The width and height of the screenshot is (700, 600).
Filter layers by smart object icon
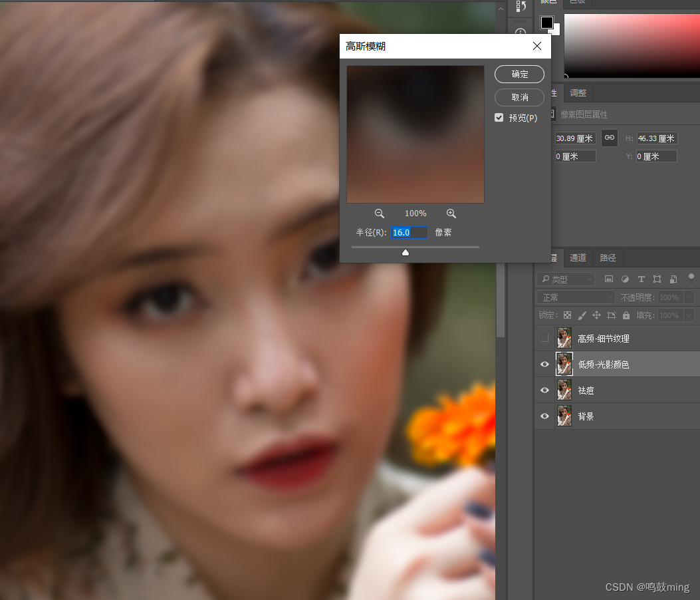673,279
